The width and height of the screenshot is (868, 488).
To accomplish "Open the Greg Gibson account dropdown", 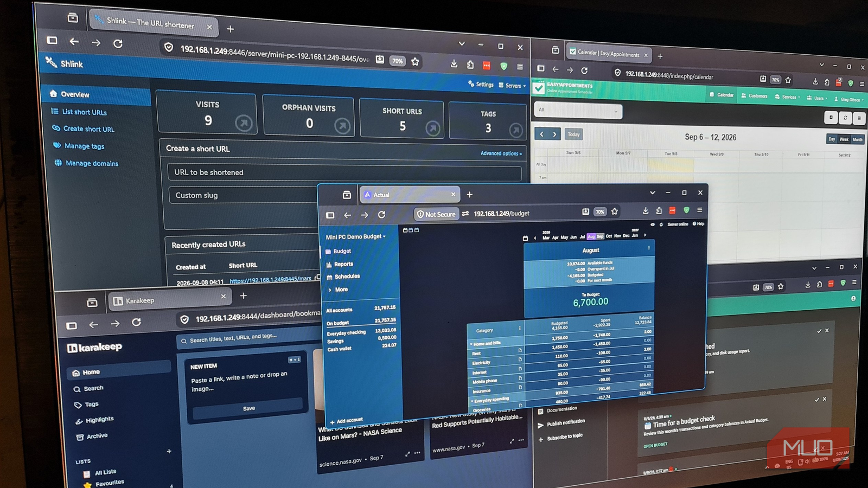I will [x=848, y=99].
